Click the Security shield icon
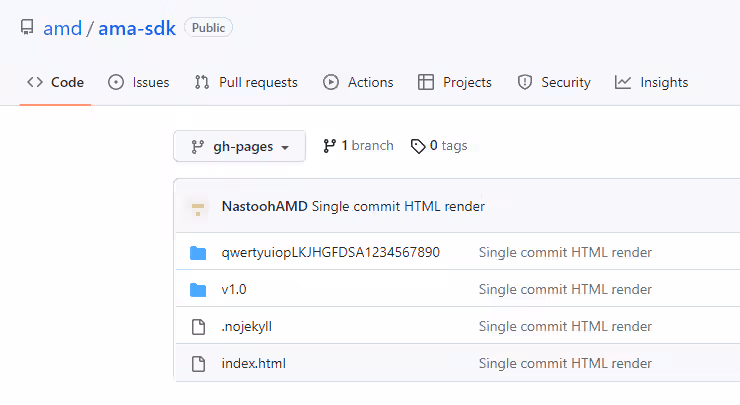Viewport: 740px width, 405px height. (x=525, y=82)
